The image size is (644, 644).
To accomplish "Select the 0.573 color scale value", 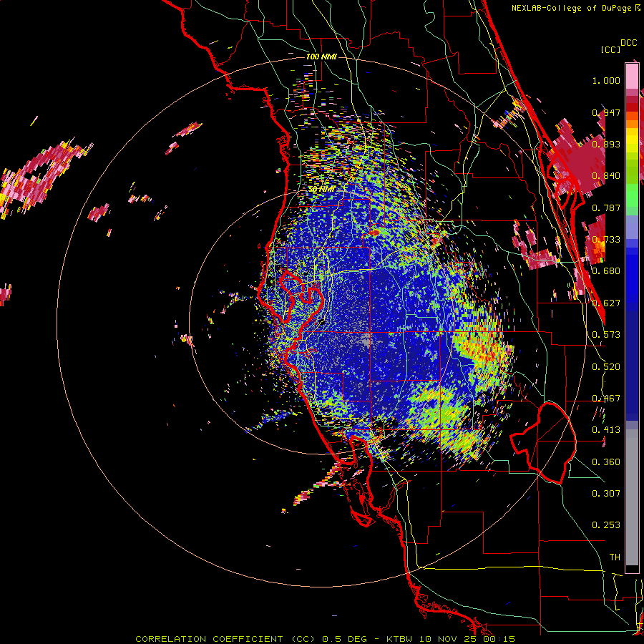I will click(606, 335).
